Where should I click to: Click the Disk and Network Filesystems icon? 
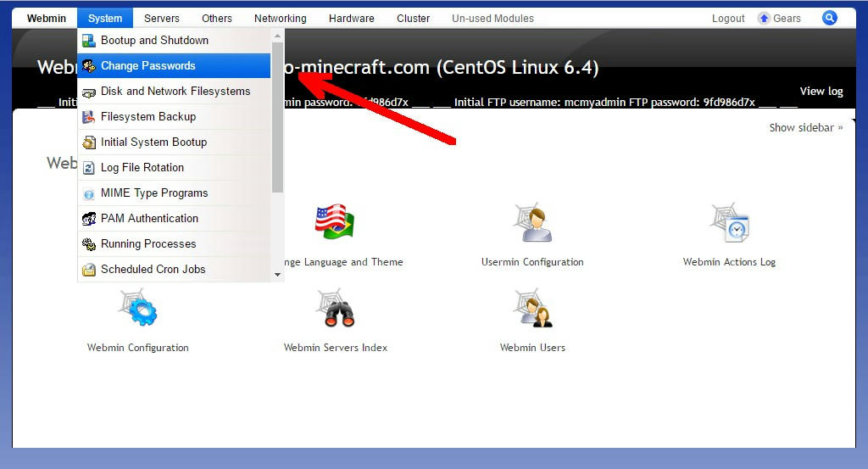(x=88, y=92)
